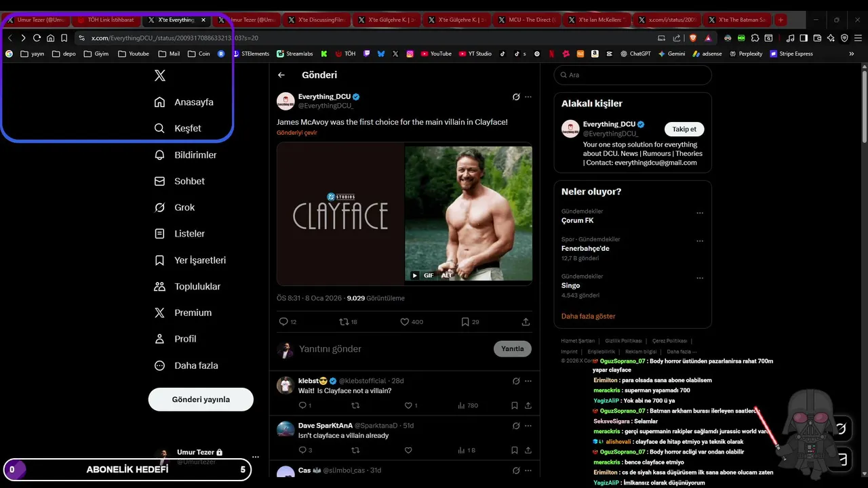Open Çorum FK trending topic
868x488 pixels.
[x=578, y=220]
